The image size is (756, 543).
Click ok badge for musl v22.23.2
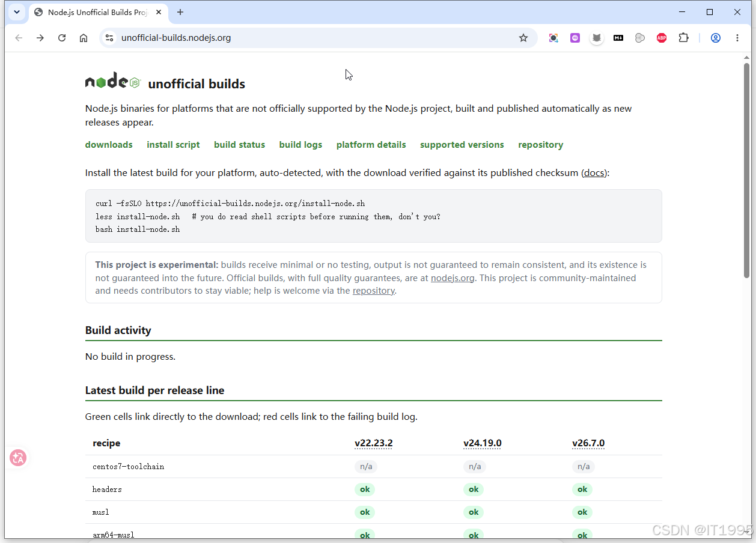[x=365, y=512]
